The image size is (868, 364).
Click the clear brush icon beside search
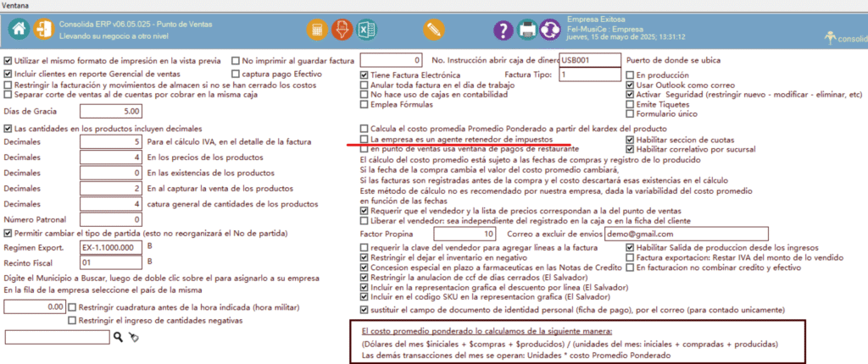coord(133,338)
